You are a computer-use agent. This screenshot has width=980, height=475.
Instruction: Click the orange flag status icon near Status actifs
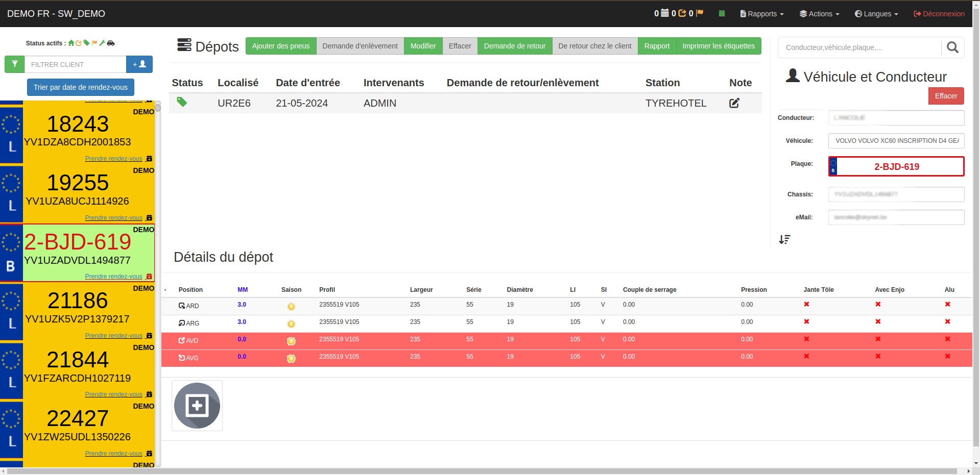coord(94,43)
